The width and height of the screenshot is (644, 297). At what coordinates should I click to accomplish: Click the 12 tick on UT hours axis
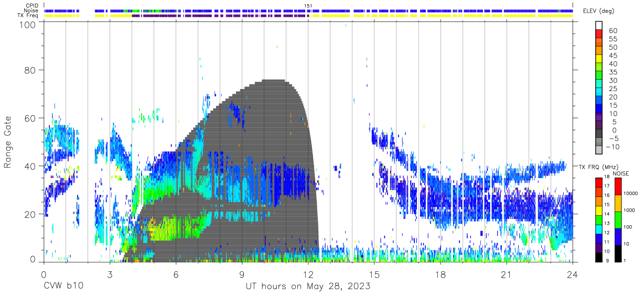(308, 274)
